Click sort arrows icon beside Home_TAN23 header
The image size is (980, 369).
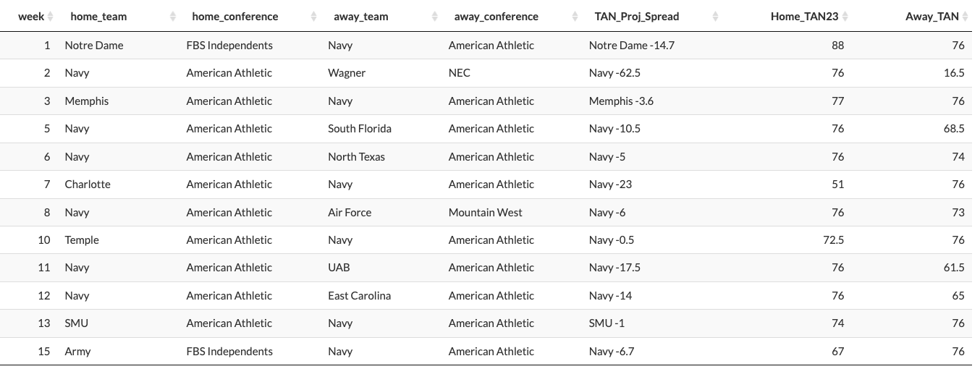coord(845,17)
